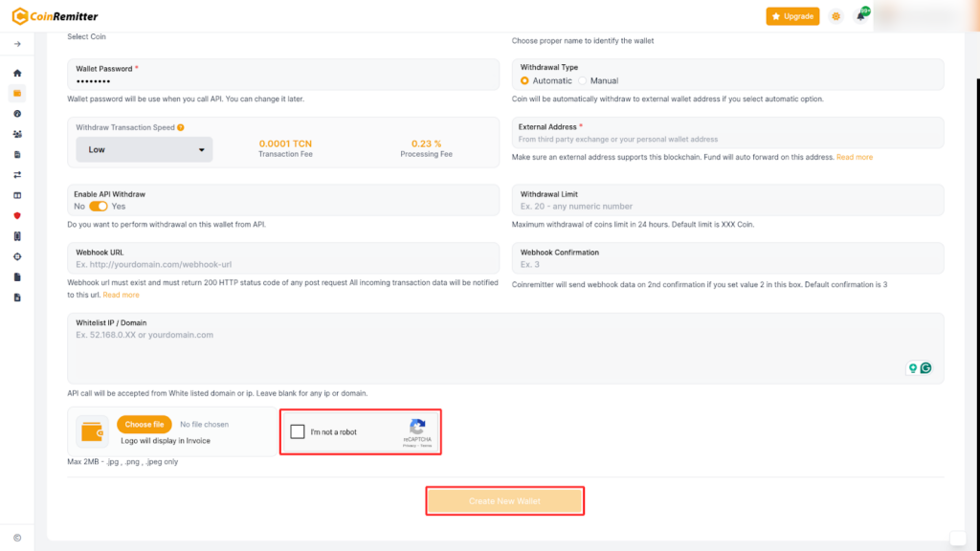
Task: Check the I'm not a robot box
Action: (x=298, y=431)
